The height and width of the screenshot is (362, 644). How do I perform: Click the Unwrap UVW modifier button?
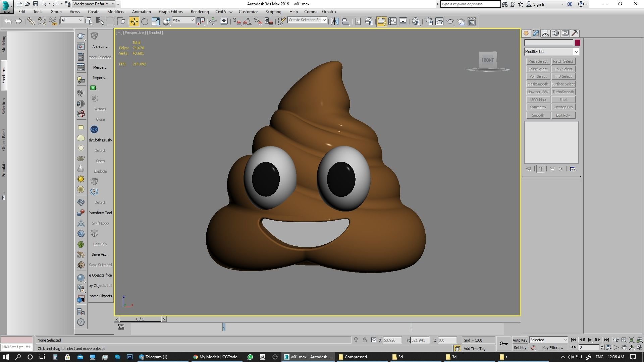click(538, 92)
